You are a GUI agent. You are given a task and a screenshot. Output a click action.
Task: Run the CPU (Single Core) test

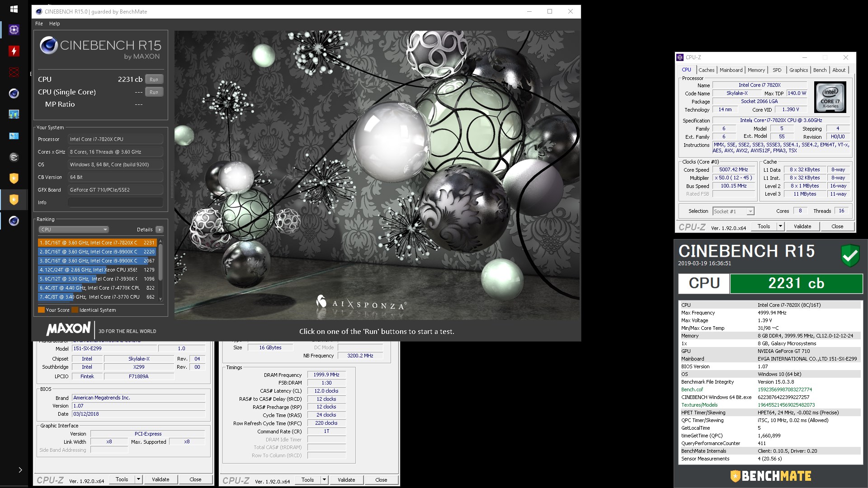coord(154,92)
